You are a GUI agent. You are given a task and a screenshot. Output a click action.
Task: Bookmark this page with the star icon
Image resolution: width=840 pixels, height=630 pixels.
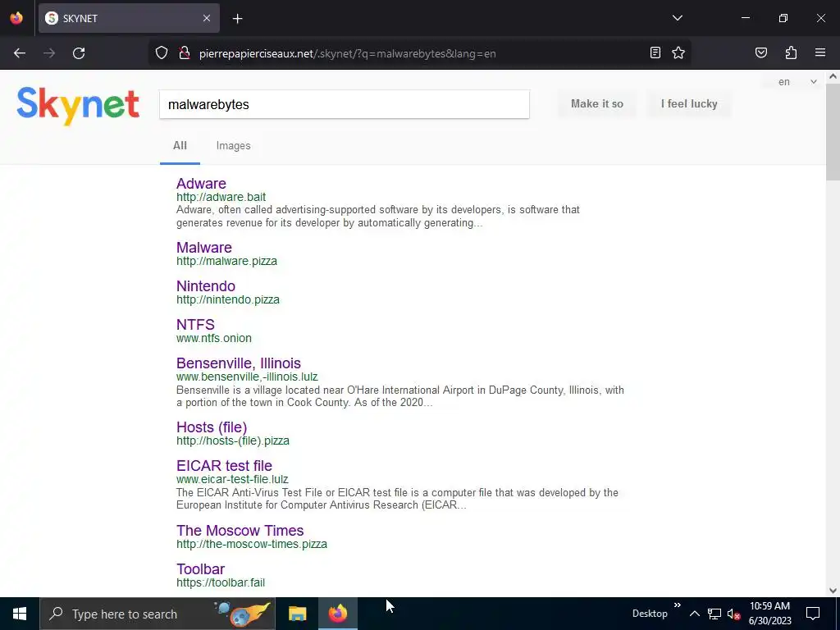tap(678, 52)
